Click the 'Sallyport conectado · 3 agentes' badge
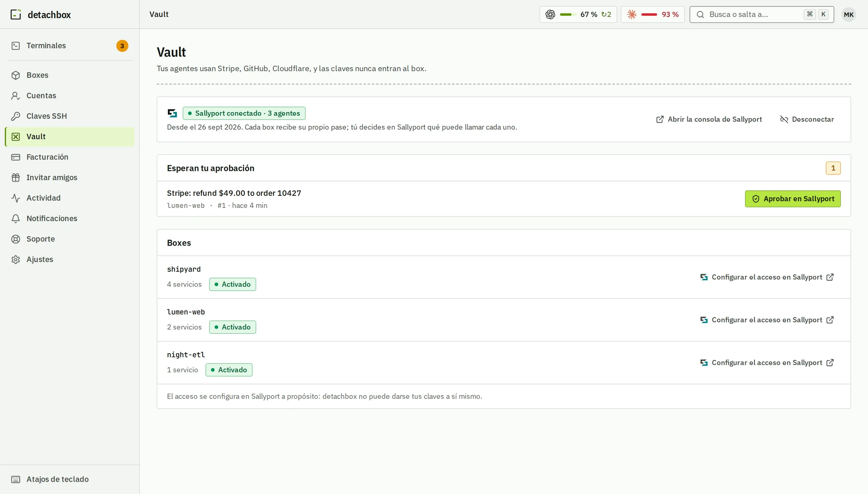The width and height of the screenshot is (868, 494). click(x=244, y=113)
